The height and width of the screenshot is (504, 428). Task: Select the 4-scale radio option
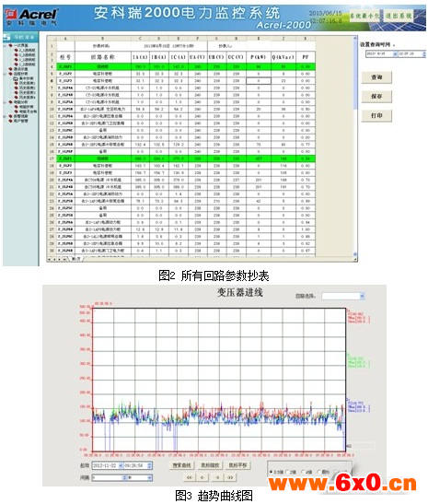[x=303, y=472]
